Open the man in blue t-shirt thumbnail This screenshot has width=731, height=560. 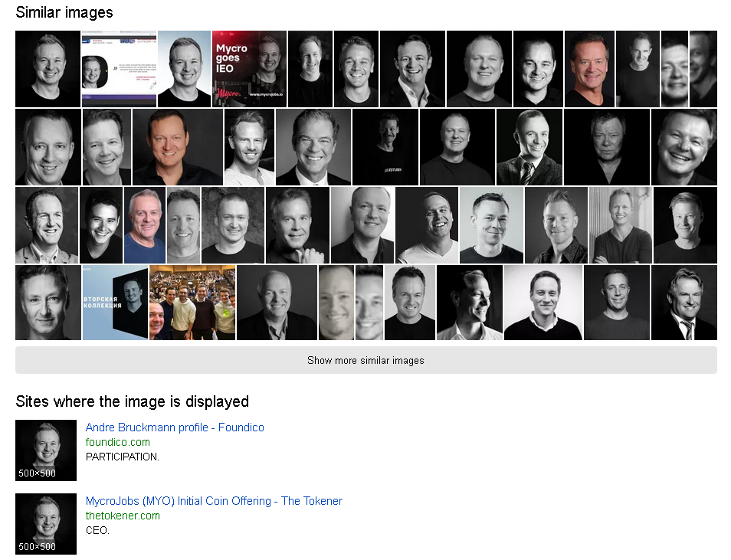point(145,225)
